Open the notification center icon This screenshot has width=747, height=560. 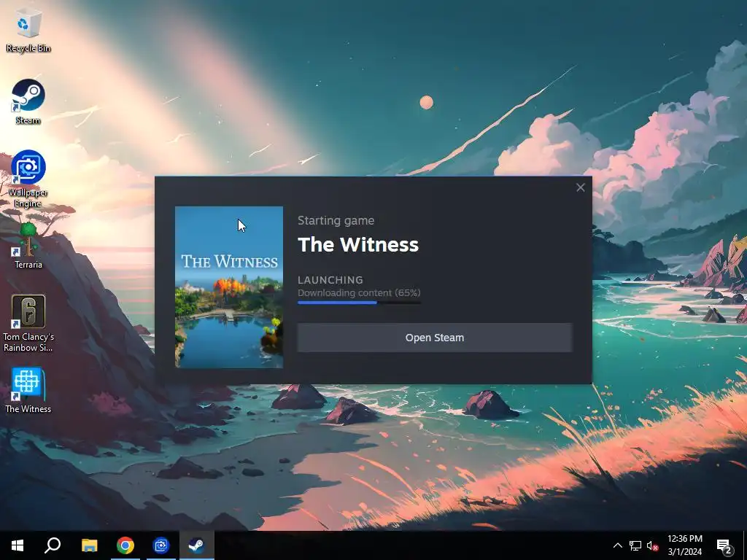click(724, 546)
